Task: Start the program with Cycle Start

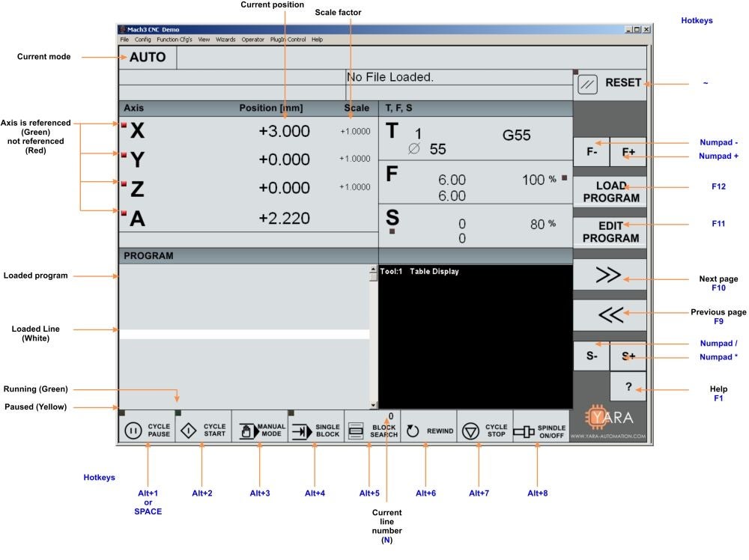Action: pyautogui.click(x=203, y=430)
